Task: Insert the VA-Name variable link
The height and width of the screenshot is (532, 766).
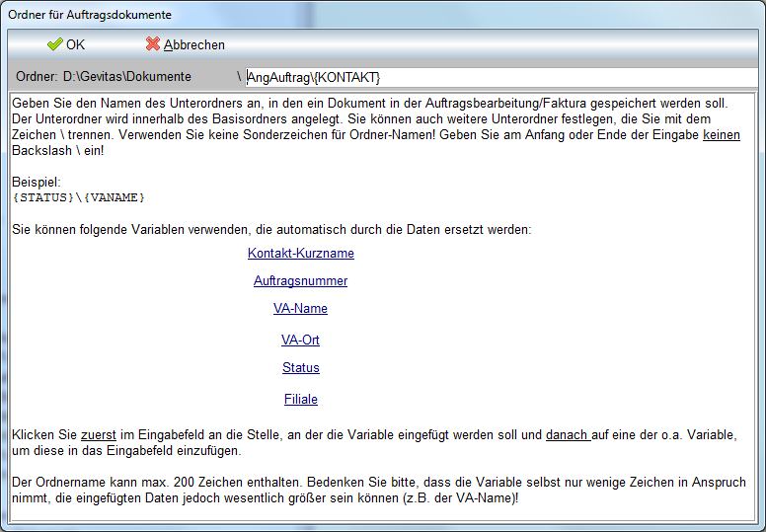Action: pos(300,308)
